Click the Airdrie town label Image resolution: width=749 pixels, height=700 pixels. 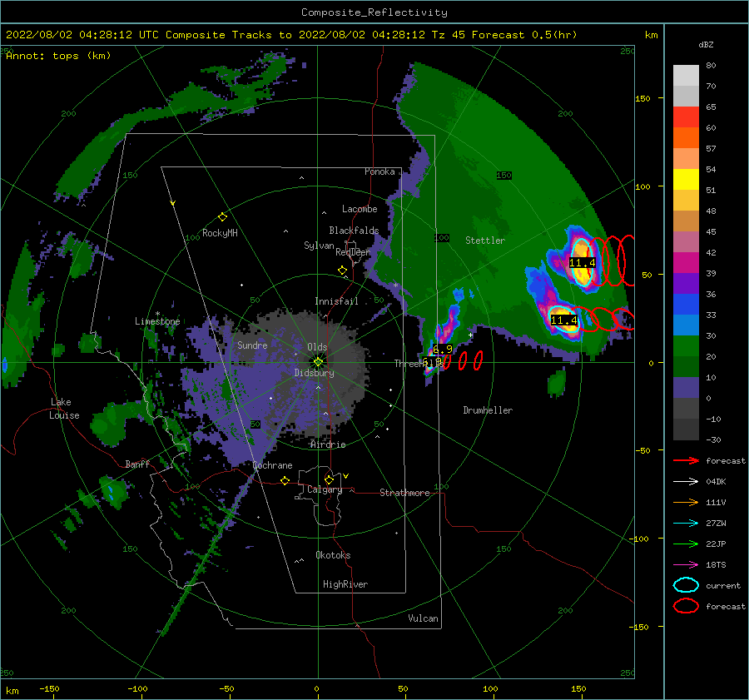click(328, 444)
